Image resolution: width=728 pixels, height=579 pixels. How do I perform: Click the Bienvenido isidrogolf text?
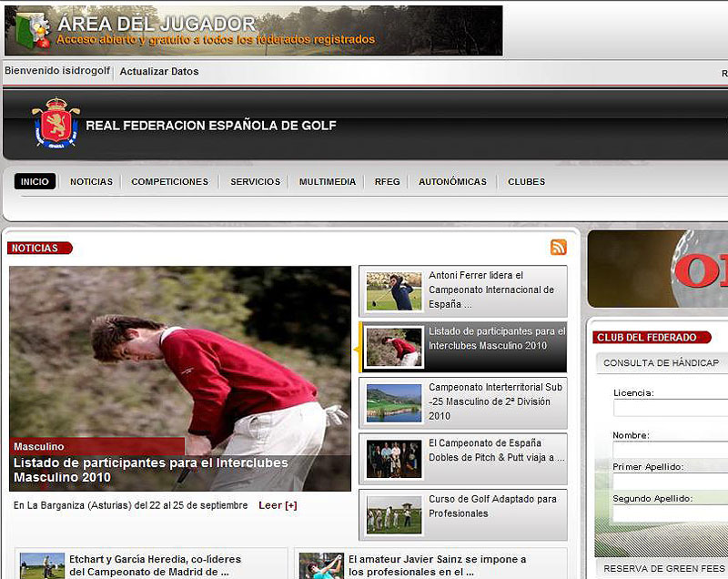[57, 71]
